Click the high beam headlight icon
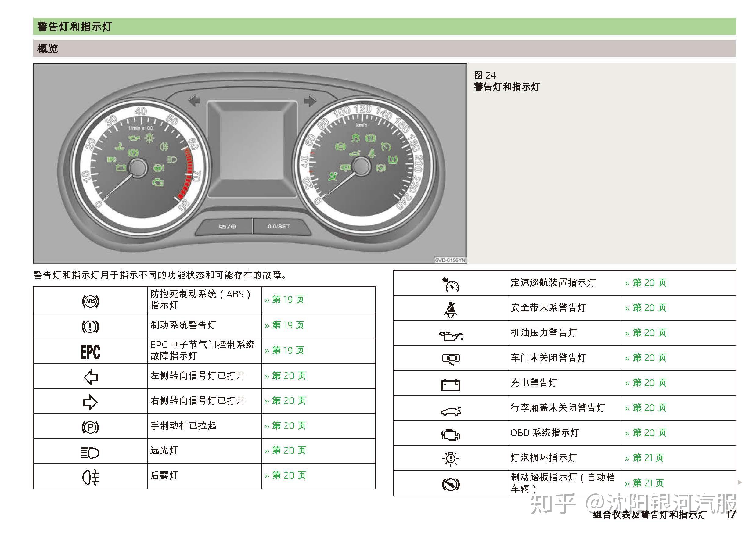This screenshot has height=534, width=756. tap(90, 453)
